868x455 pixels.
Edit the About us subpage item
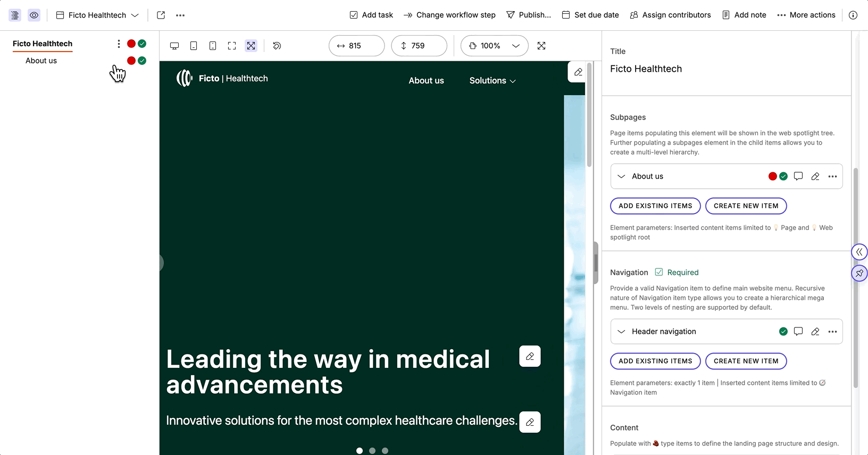(815, 176)
